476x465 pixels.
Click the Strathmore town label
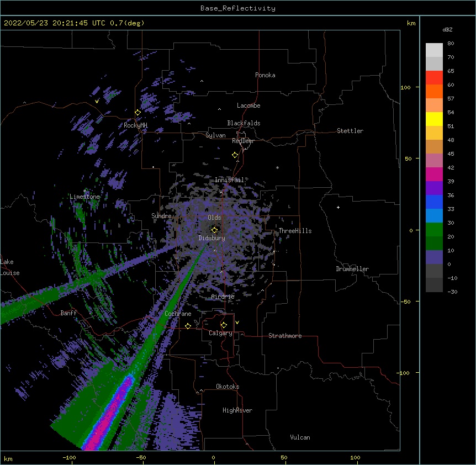coord(285,336)
